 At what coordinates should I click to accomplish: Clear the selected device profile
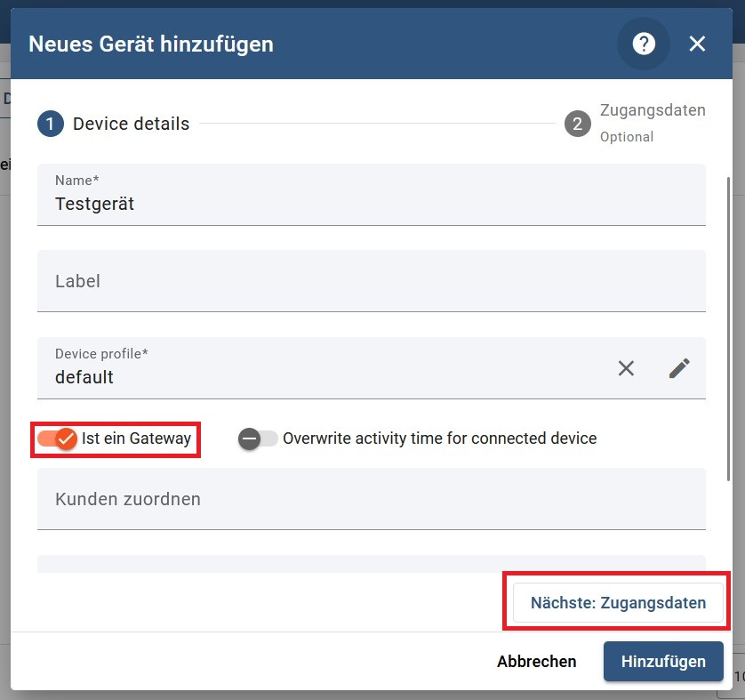tap(627, 368)
